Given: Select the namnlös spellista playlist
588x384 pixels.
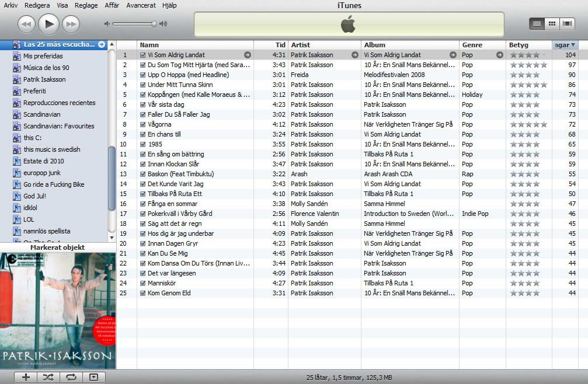Looking at the screenshot, I should pyautogui.click(x=47, y=231).
